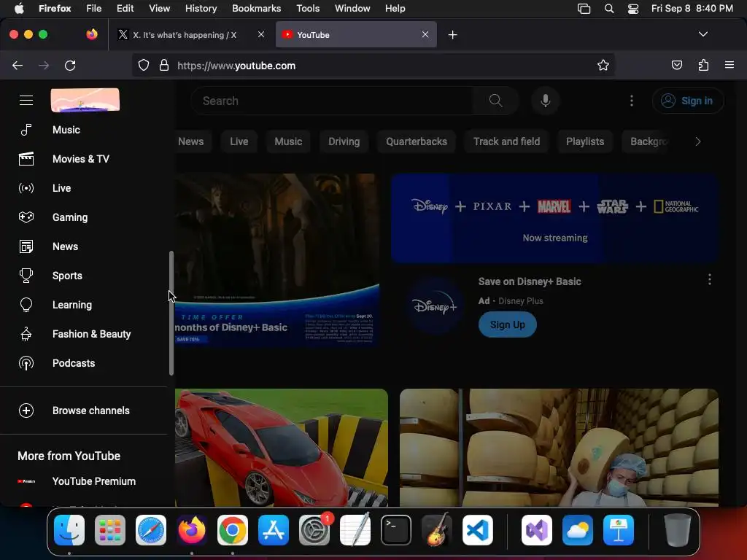Screen dimensions: 747x560
Task: Click the YouTube Premium logo icon
Action: (x=26, y=481)
